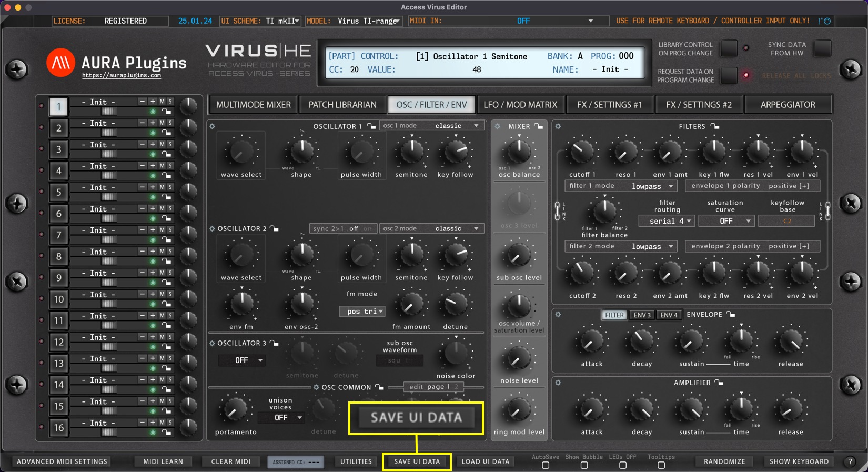868x472 pixels.
Task: Toggle Library Control on Prog Change button
Action: click(729, 48)
